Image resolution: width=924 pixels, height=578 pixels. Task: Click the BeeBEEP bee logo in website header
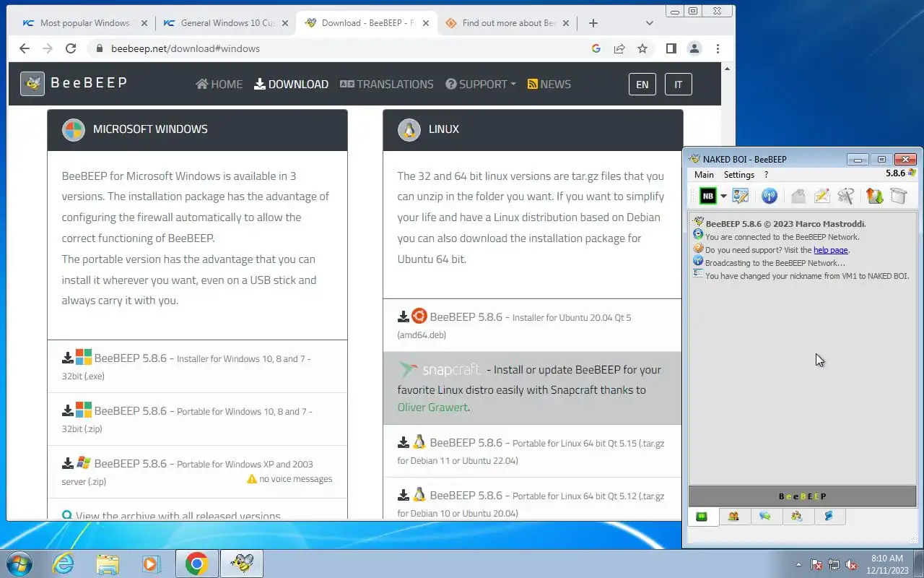[32, 84]
